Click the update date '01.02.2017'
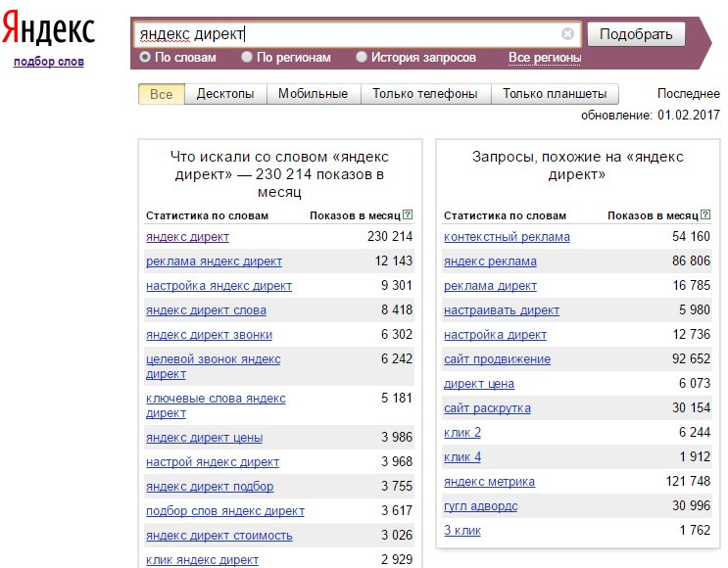Image resolution: width=728 pixels, height=568 pixels. (x=689, y=116)
